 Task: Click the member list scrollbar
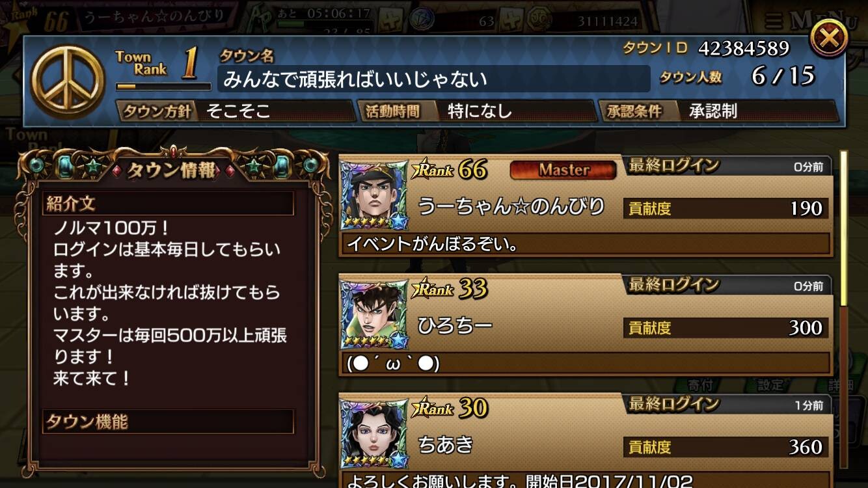844,309
